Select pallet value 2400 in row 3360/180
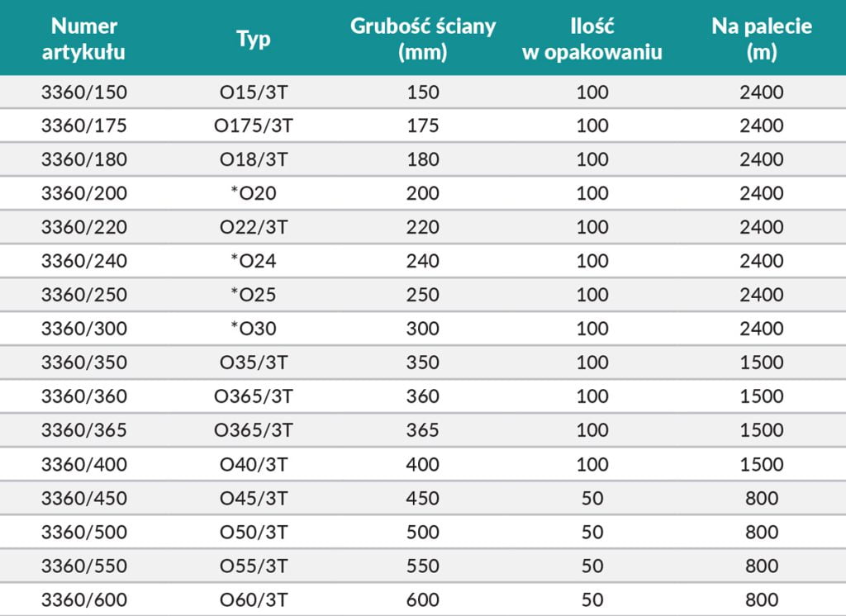The width and height of the screenshot is (846, 616). tap(762, 159)
